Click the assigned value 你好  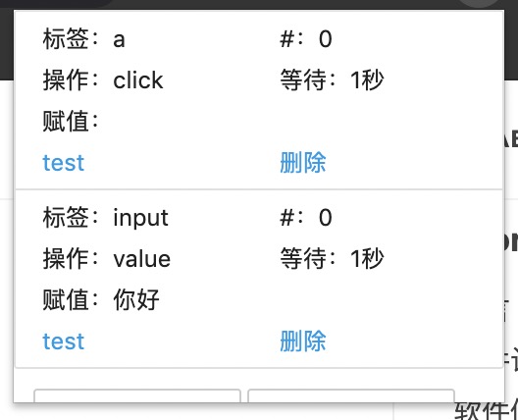[x=136, y=299]
